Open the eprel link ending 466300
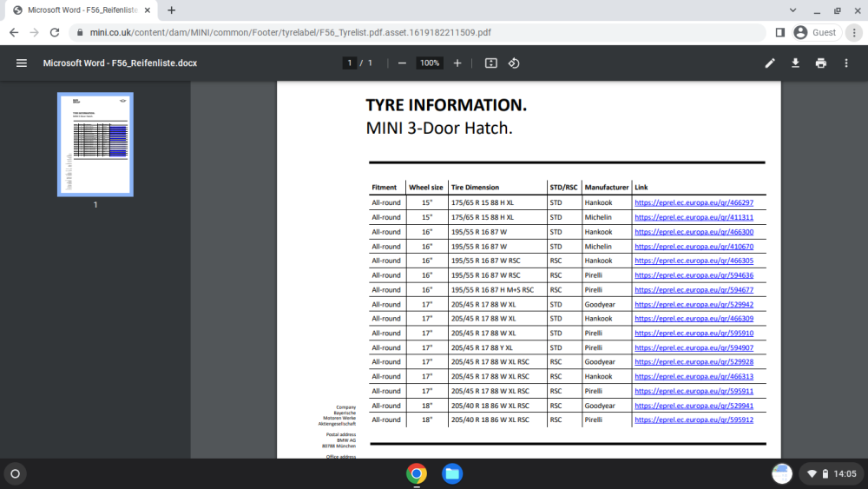The height and width of the screenshot is (489, 868). [x=694, y=232]
